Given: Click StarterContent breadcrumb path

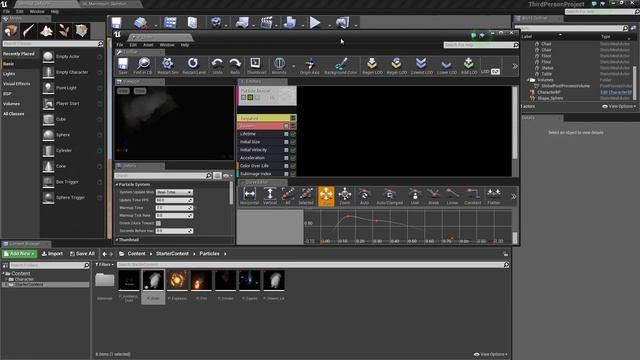Looking at the screenshot, I should pyautogui.click(x=172, y=253).
